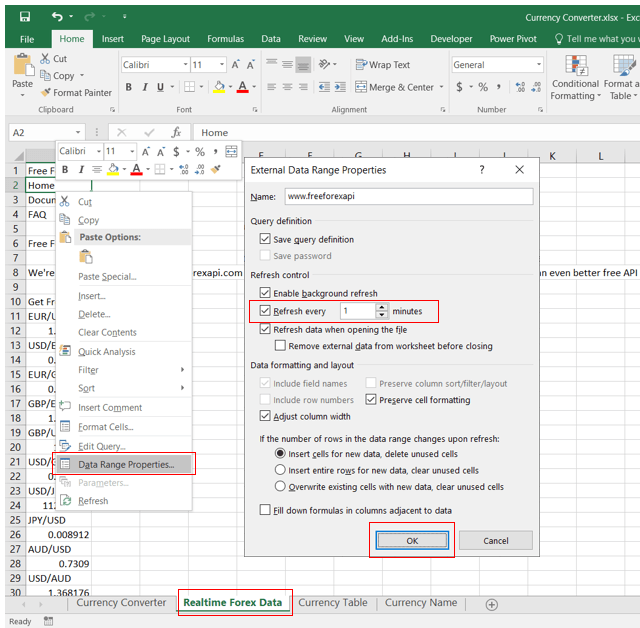Screen dimensions: 640x628
Task: Open the General number format dropdown
Action: [539, 64]
